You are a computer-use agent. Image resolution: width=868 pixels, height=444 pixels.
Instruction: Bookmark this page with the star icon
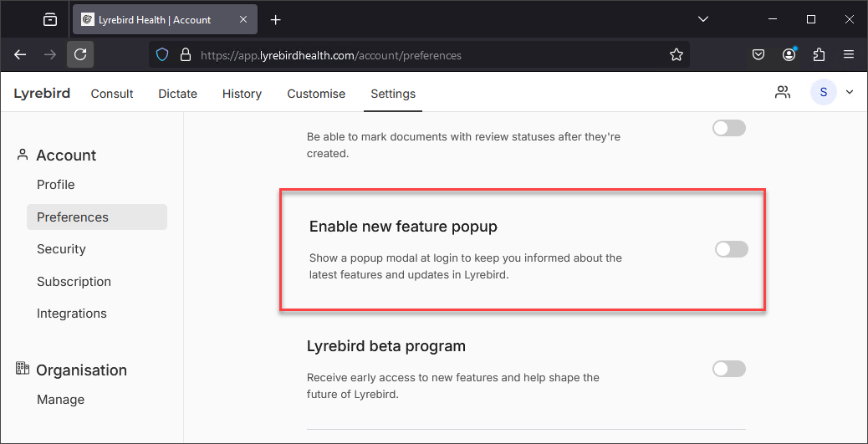click(676, 55)
